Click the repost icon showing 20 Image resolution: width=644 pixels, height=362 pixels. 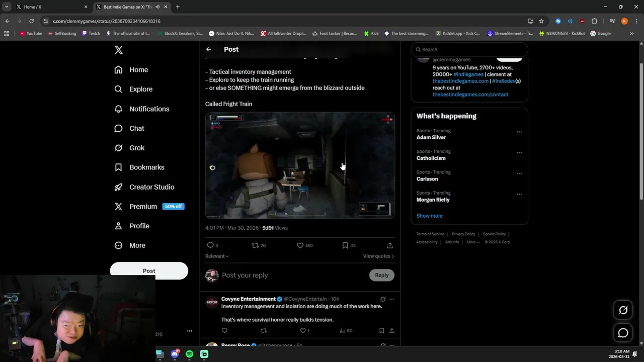tap(259, 245)
